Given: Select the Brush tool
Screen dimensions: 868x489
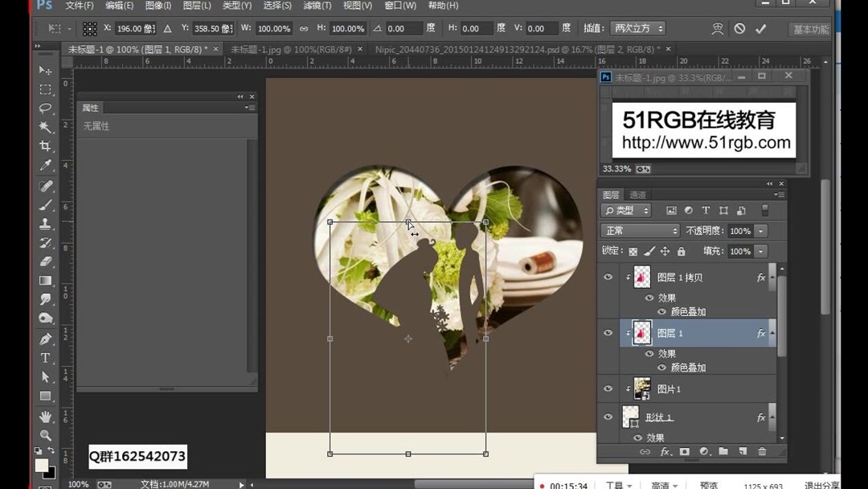Looking at the screenshot, I should pyautogui.click(x=46, y=206).
